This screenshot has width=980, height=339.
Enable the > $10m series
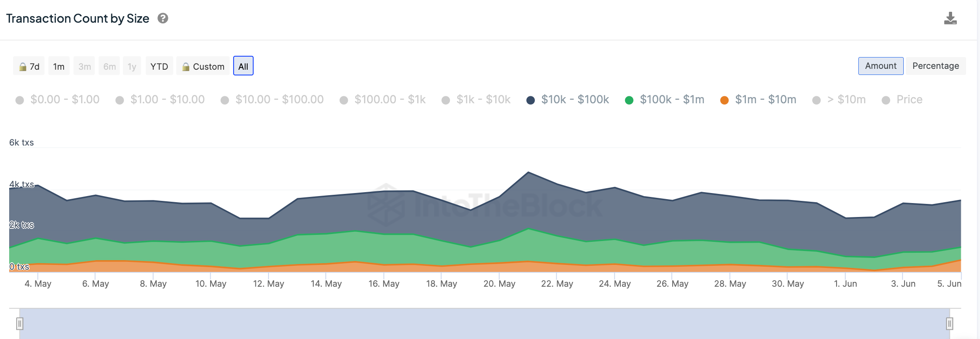pos(839,100)
